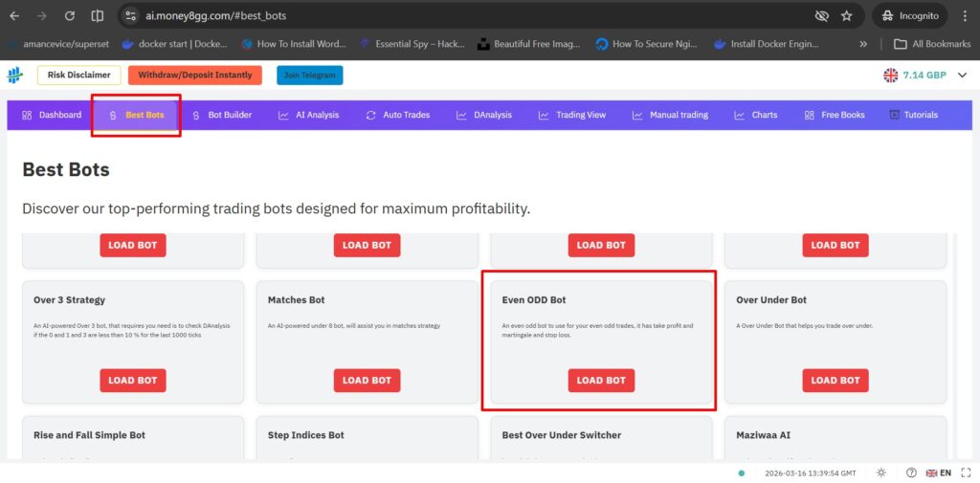Open the Beautiful Free Images bookmark
Screen dimensions: 980x483
[528, 44]
